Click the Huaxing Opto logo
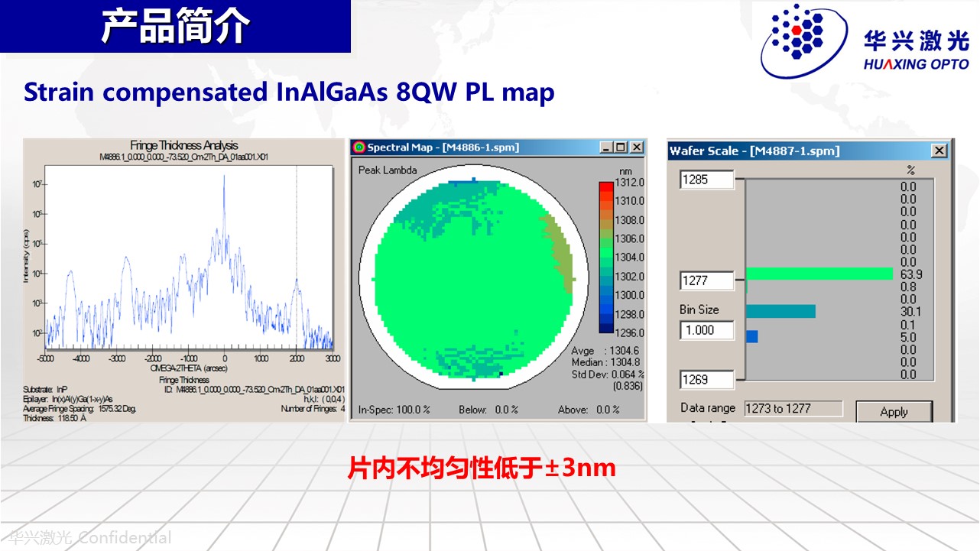 865,41
